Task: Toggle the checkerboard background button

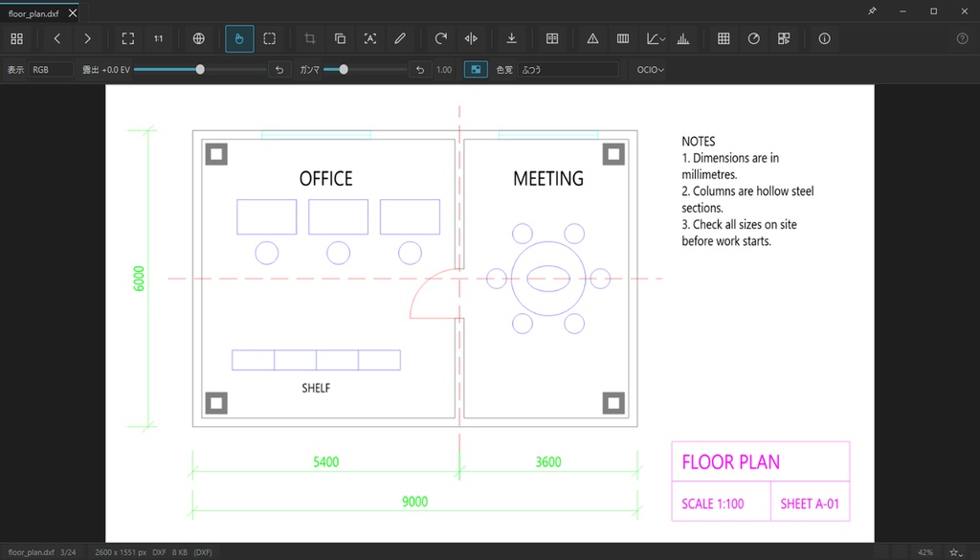Action: pyautogui.click(x=476, y=69)
